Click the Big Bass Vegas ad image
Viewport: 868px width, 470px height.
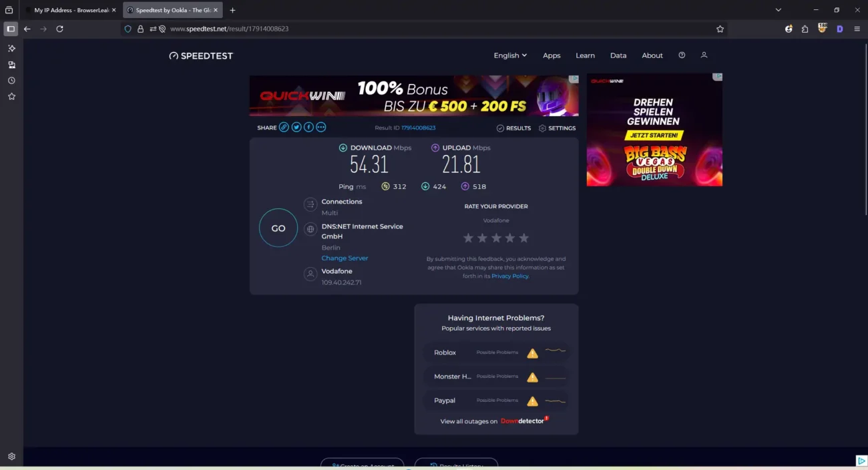[654, 130]
